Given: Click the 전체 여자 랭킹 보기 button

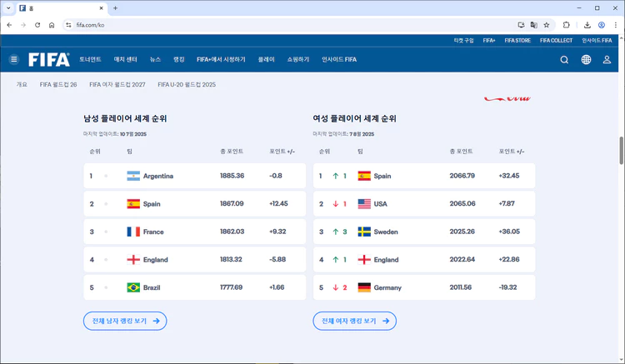Looking at the screenshot, I should coord(354,321).
